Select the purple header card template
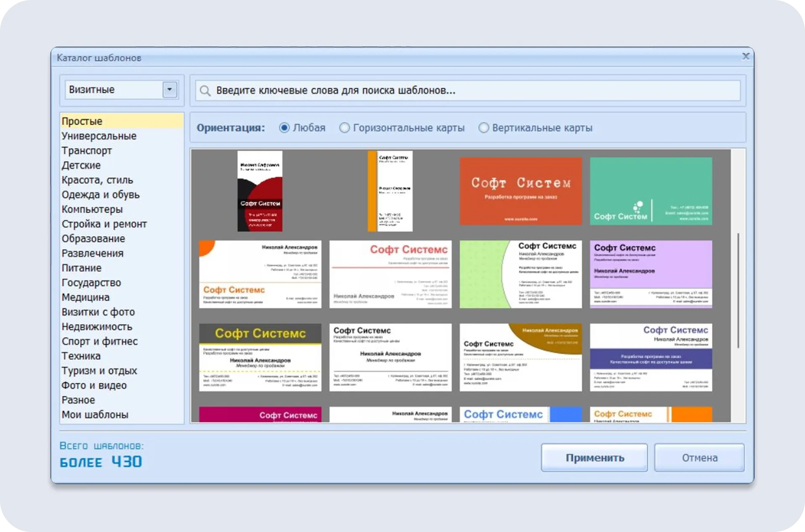 click(651, 274)
